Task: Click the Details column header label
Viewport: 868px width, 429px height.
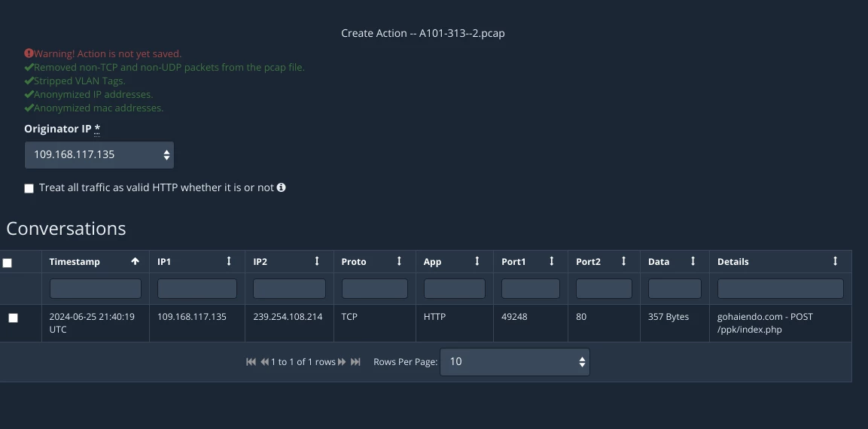Action: [733, 262]
